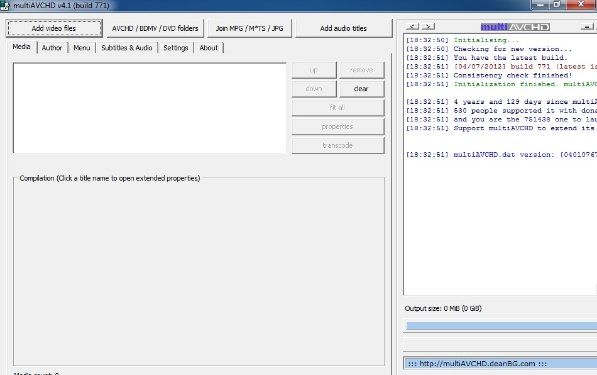Image resolution: width=597 pixels, height=375 pixels.
Task: Click the multiAVCHD title bar app icon
Action: [5, 5]
